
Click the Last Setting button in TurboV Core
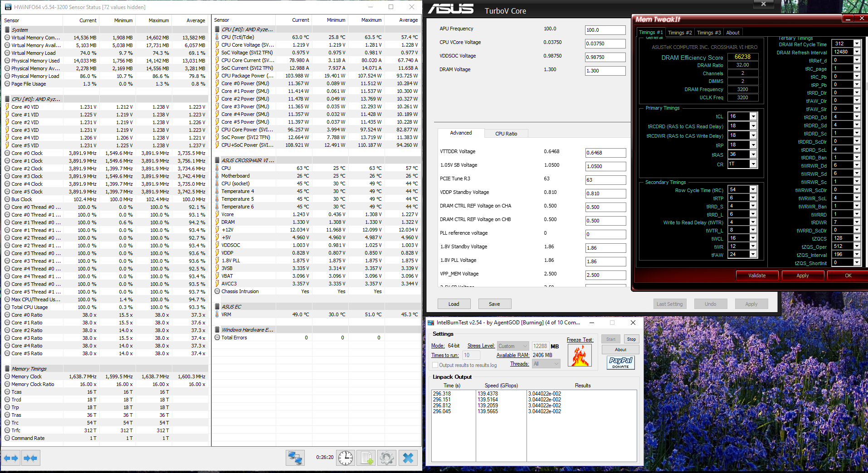coord(670,304)
